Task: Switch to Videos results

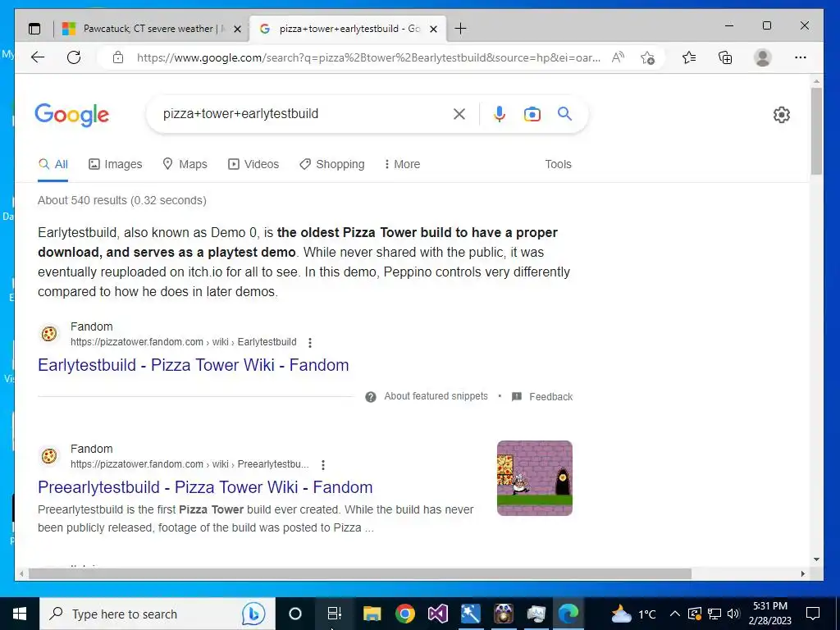Action: (253, 164)
